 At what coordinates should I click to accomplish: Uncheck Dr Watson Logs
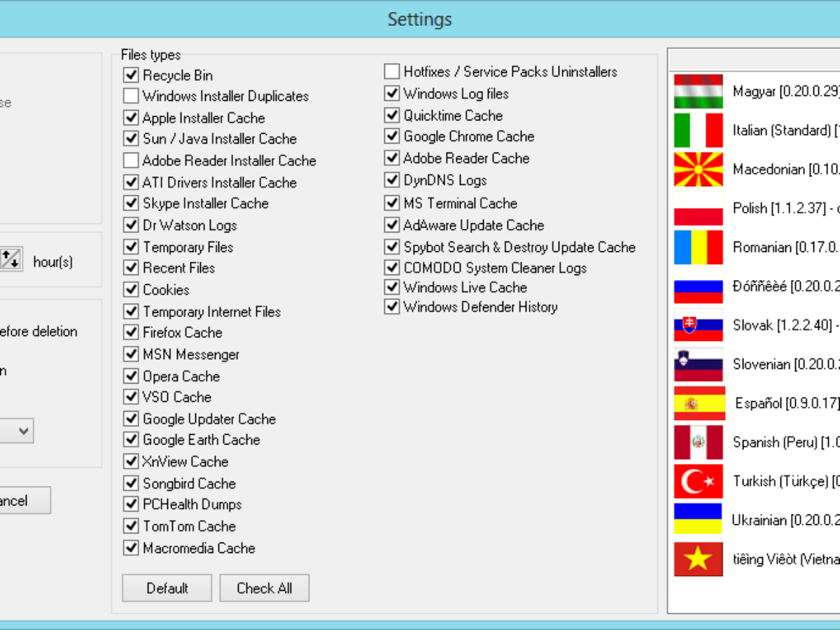[x=131, y=225]
